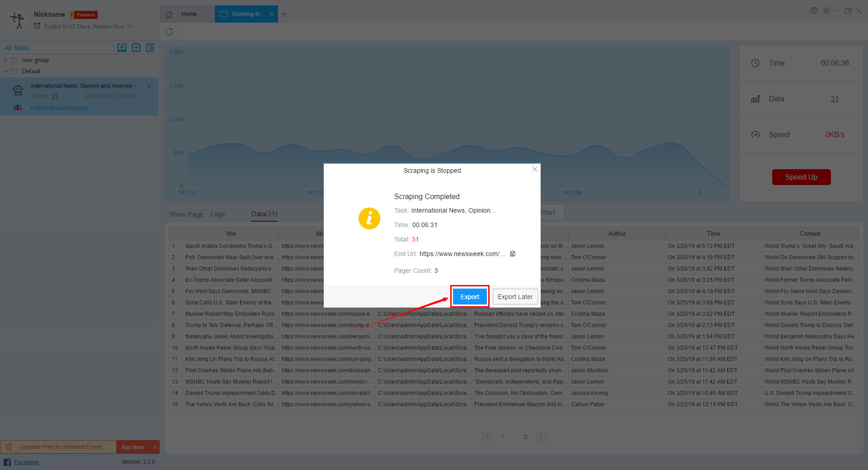Collapse the Default folder
This screenshot has height=470, width=868.
pyautogui.click(x=5, y=71)
